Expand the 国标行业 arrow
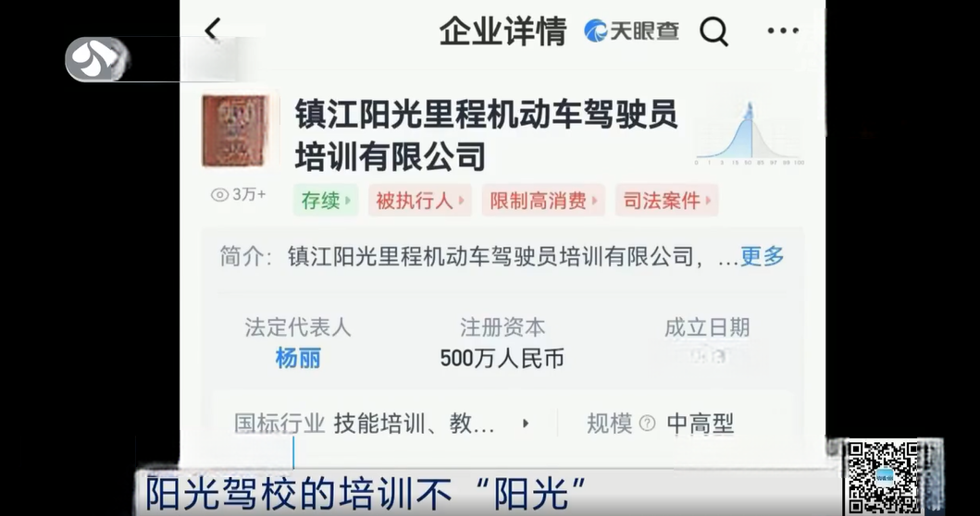This screenshot has width=980, height=516. pyautogui.click(x=526, y=424)
